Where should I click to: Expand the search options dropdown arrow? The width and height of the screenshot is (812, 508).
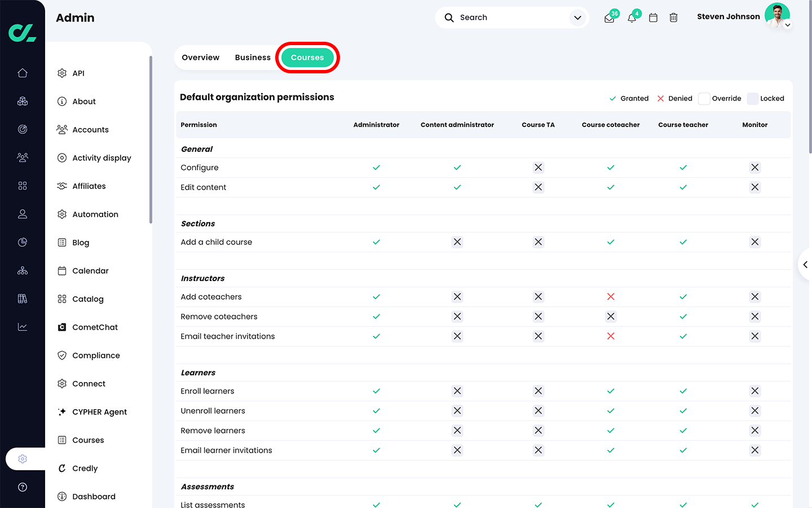pos(577,17)
